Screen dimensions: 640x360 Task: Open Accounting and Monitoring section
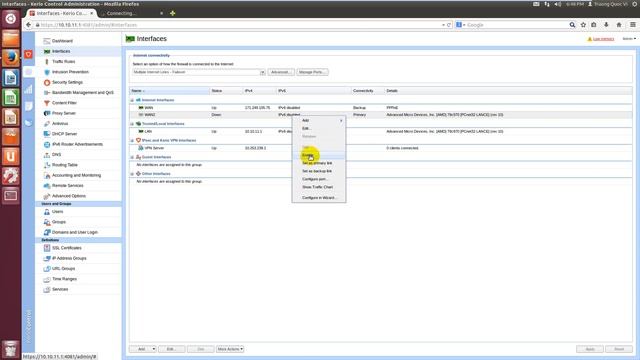point(76,175)
